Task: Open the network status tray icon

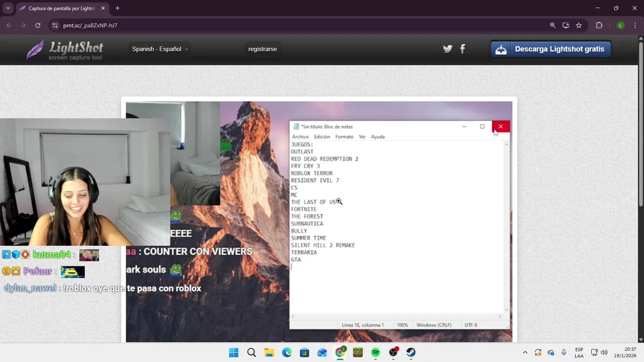Action: (594, 352)
